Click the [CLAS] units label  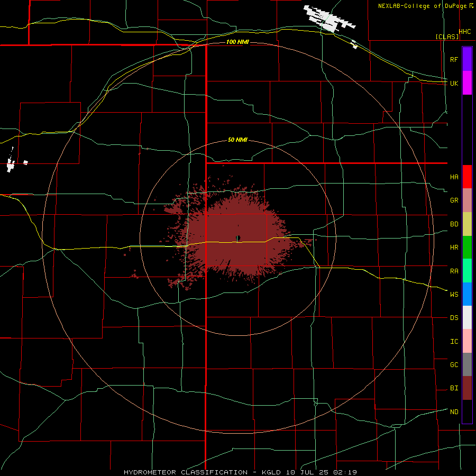pyautogui.click(x=447, y=36)
